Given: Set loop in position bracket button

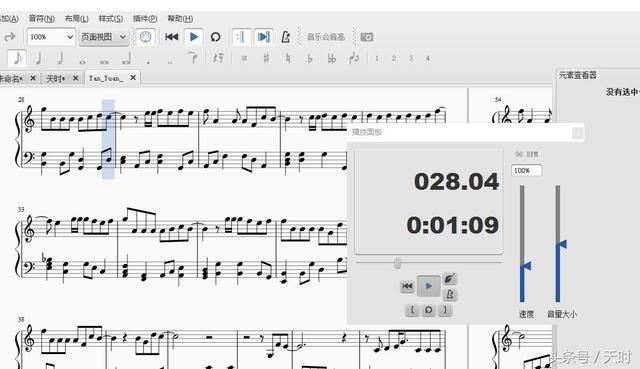Looking at the screenshot, I should (x=412, y=310).
